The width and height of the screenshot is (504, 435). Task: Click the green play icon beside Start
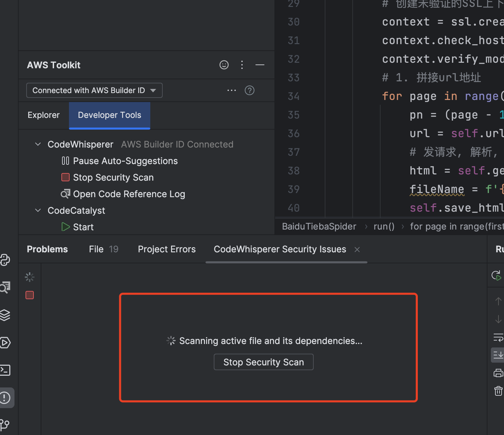[x=65, y=227]
